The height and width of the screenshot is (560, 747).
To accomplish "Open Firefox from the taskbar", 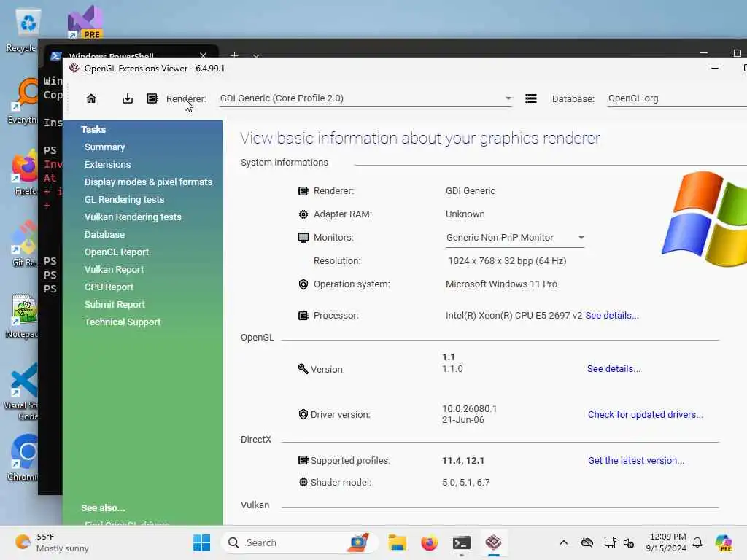I will click(429, 542).
